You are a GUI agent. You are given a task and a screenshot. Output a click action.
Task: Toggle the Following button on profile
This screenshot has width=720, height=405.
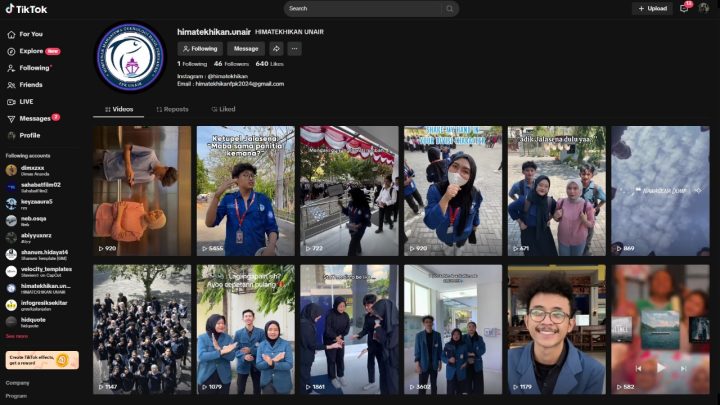(200, 48)
